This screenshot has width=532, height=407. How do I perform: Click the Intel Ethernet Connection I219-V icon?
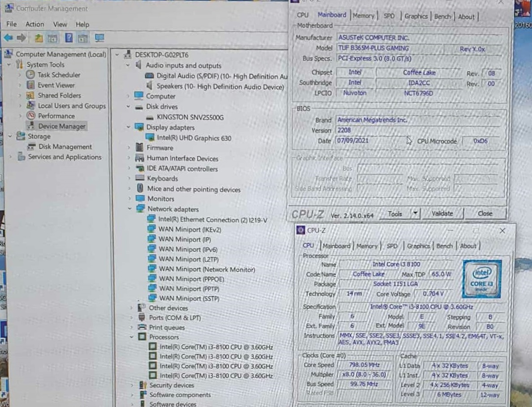151,219
